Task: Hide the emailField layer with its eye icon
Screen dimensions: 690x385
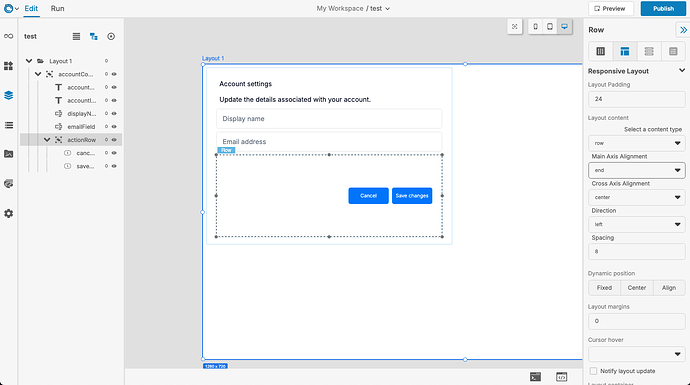Action: click(x=114, y=127)
